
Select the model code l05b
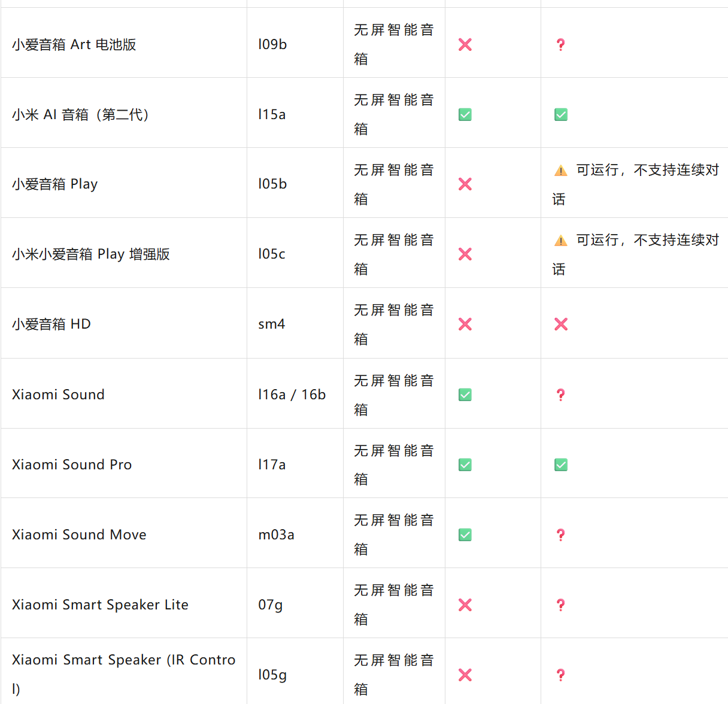point(272,184)
